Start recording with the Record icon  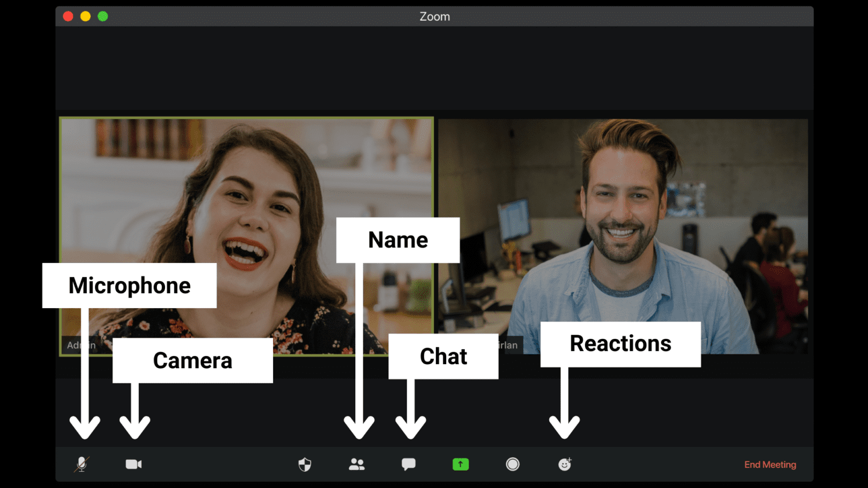[513, 464]
